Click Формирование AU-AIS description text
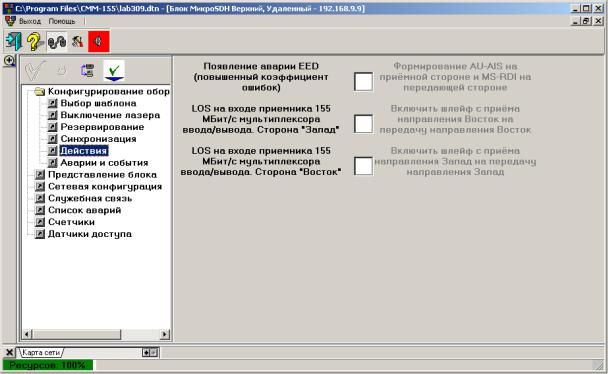The height and width of the screenshot is (374, 608). pyautogui.click(x=455, y=77)
